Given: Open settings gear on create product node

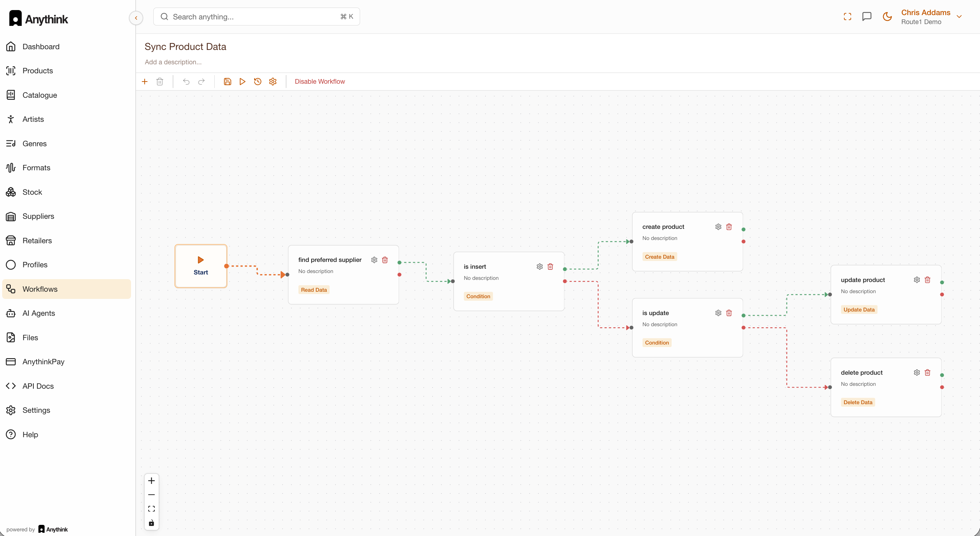Looking at the screenshot, I should [718, 226].
